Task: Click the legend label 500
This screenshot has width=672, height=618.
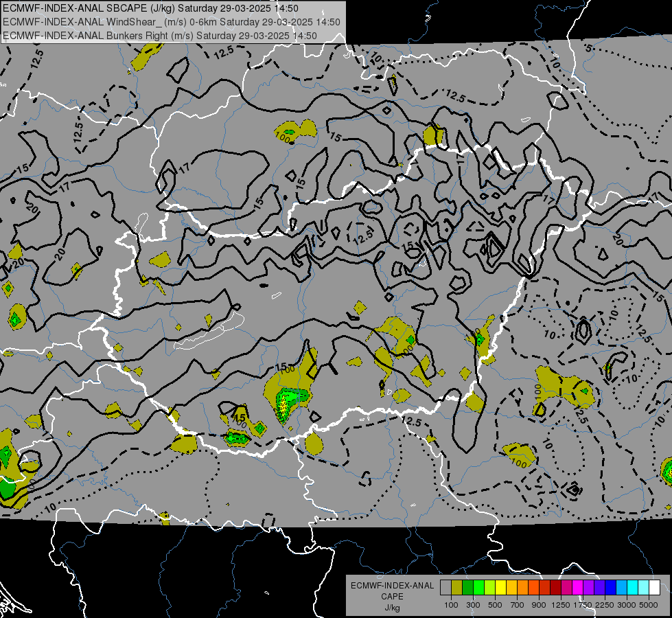Action: (x=495, y=605)
